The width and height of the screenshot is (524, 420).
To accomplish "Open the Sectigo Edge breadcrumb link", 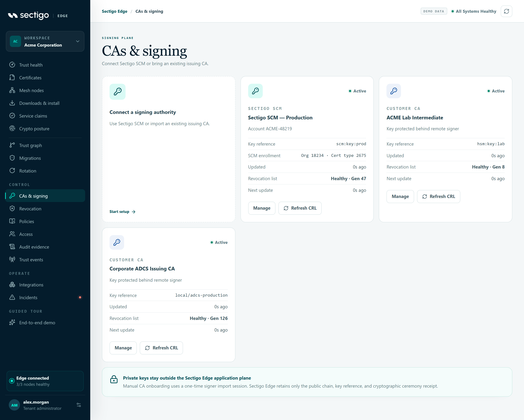I will (114, 11).
